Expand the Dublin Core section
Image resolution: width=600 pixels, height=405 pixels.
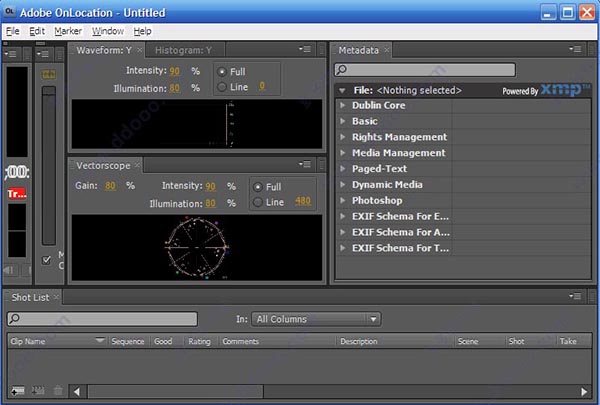[342, 105]
